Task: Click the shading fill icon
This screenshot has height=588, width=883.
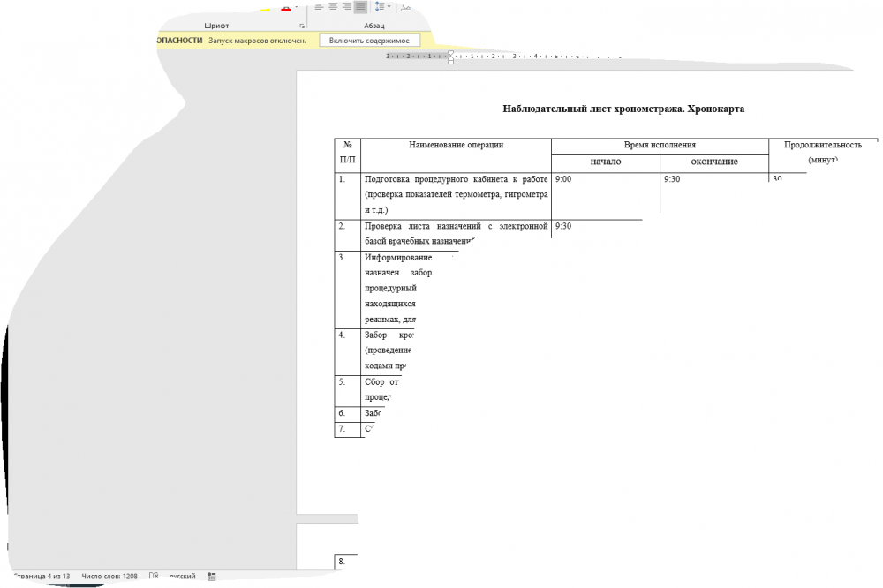Action: 405,7
